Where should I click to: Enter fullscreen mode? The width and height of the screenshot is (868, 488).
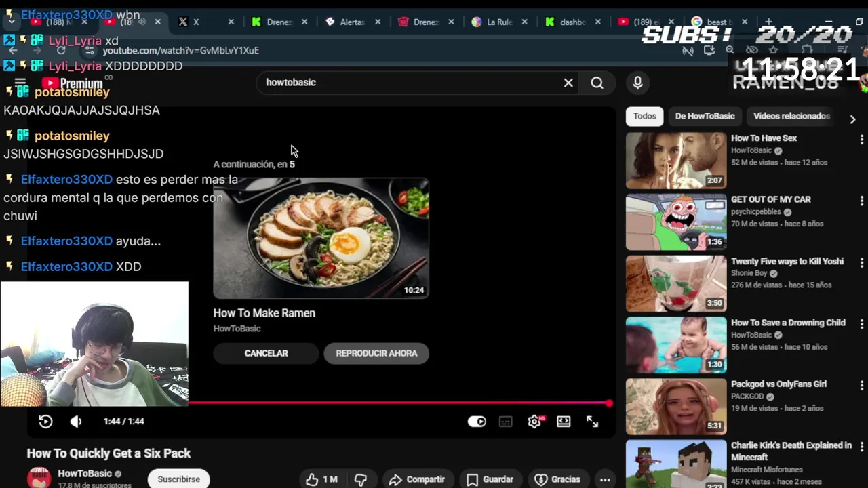tap(592, 422)
